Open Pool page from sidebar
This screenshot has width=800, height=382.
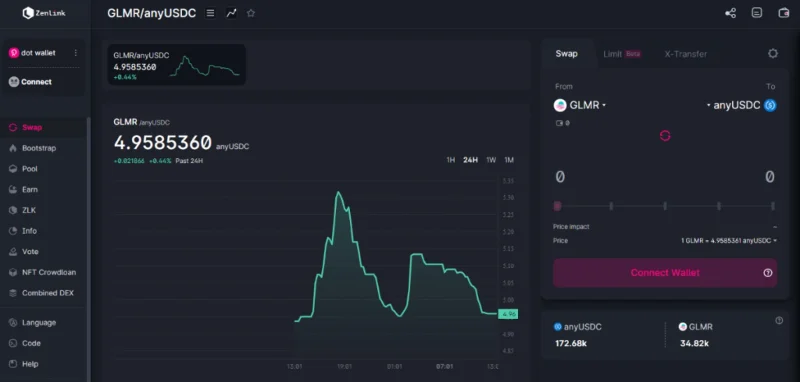[30, 169]
